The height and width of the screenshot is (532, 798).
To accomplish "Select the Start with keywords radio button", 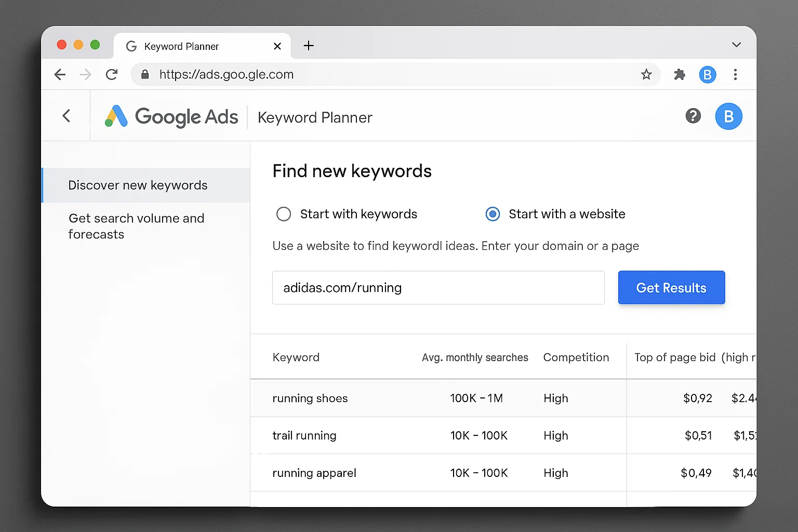I will pyautogui.click(x=284, y=214).
